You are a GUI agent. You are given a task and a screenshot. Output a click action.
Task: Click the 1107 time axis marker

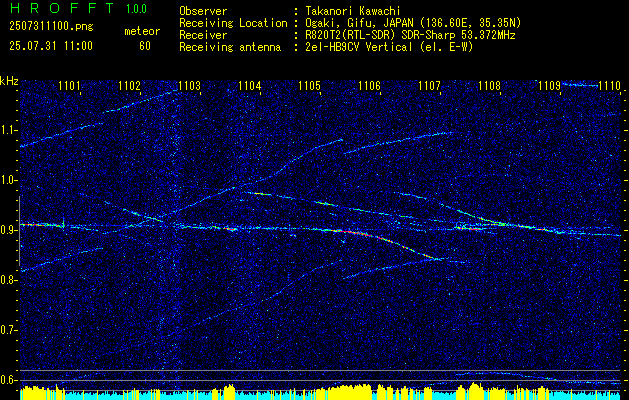point(429,85)
